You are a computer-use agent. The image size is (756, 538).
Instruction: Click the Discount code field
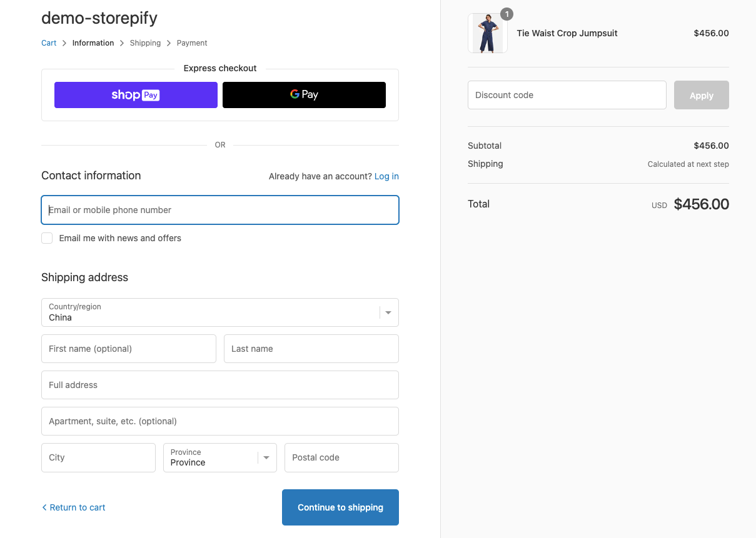coord(567,95)
